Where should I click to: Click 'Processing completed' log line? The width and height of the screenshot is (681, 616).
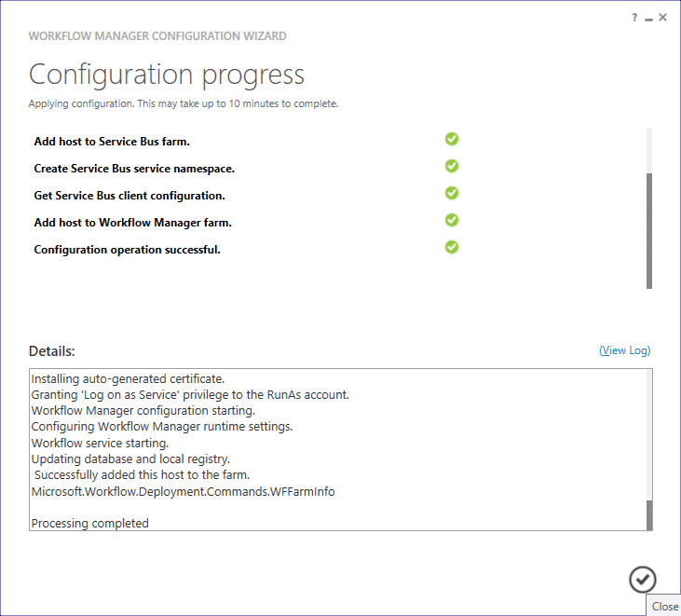(90, 524)
